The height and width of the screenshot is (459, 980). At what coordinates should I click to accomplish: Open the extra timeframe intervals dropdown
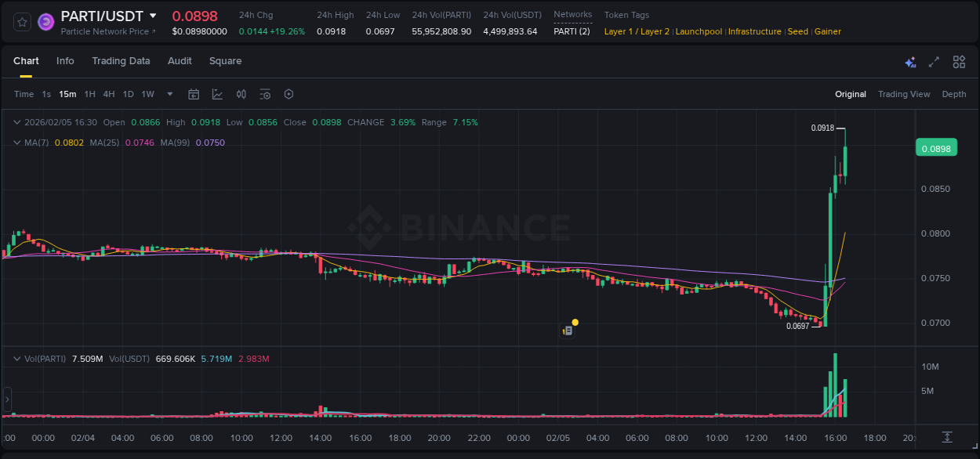[x=169, y=94]
